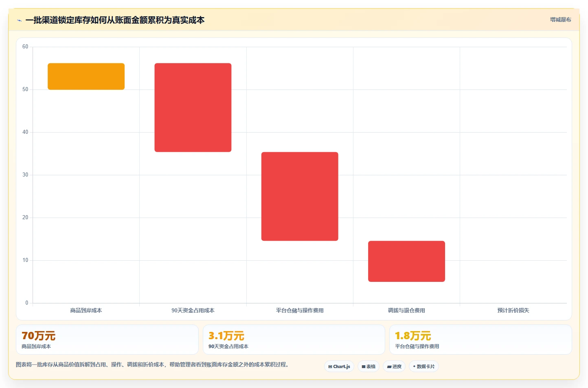Click the orange 商品到岸成本 bar
Screen dimensions: 588x388
(x=86, y=76)
